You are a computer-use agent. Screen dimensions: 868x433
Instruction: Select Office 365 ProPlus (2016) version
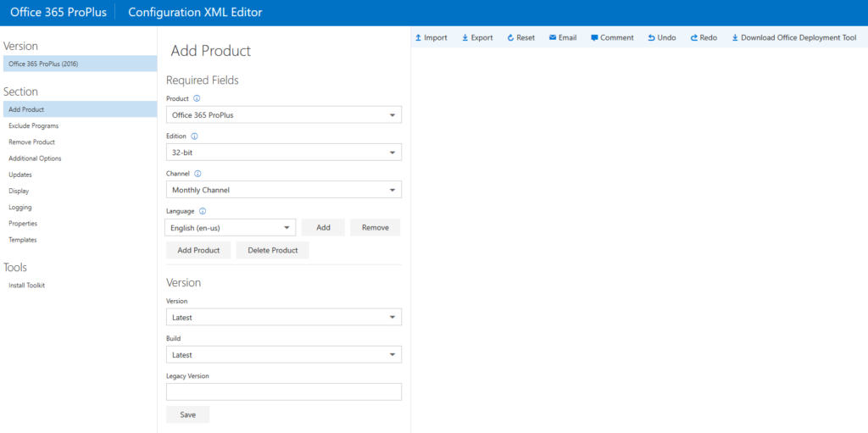(x=79, y=64)
